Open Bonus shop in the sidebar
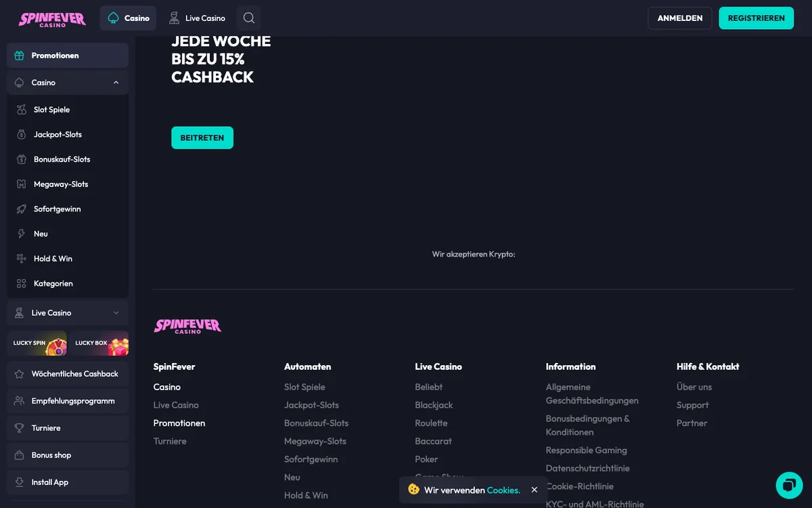The height and width of the screenshot is (508, 812). (x=68, y=455)
